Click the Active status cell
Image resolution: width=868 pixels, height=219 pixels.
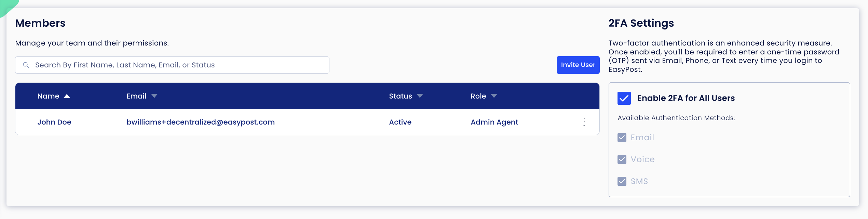click(400, 122)
